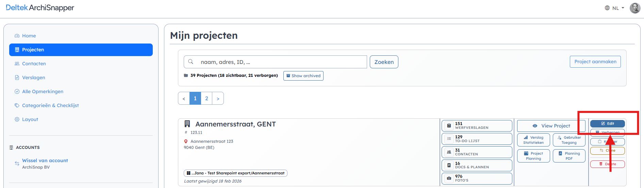The height and width of the screenshot is (188, 644).
Task: Click the 'ACCOUNTS' section header
Action: (x=28, y=148)
